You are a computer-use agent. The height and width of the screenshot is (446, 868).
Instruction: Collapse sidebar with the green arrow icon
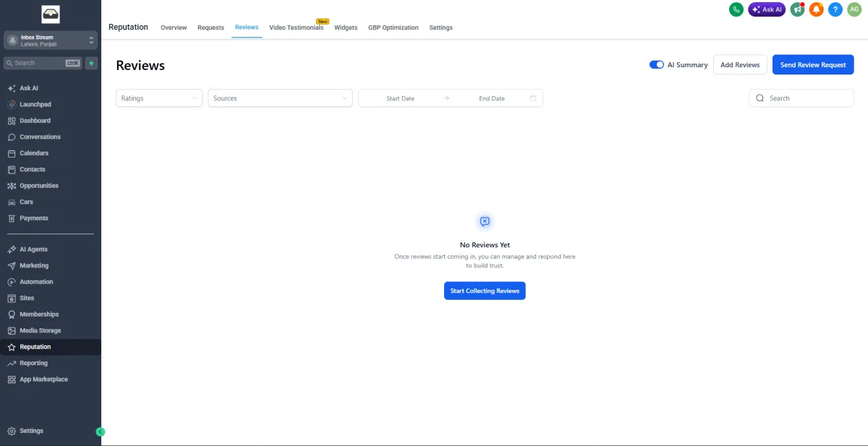coord(101,432)
